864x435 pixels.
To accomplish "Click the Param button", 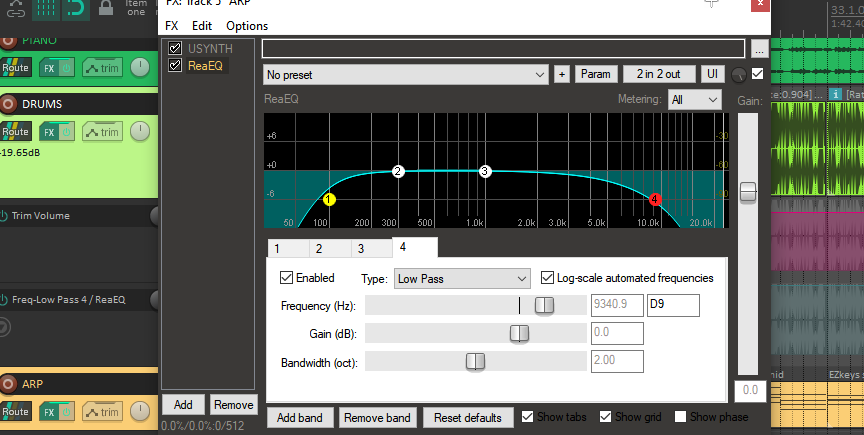I will pyautogui.click(x=596, y=74).
